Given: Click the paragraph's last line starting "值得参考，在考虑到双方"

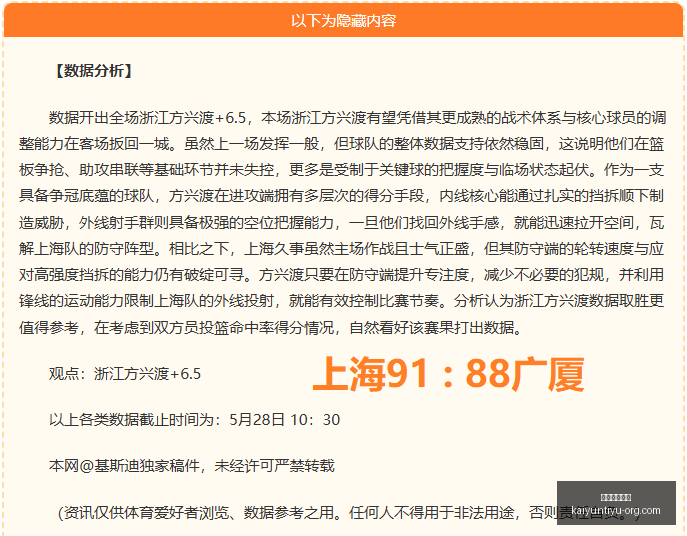Looking at the screenshot, I should [272, 327].
